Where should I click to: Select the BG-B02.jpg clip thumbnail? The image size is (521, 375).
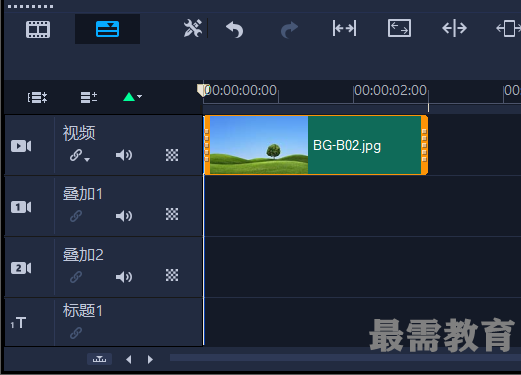click(259, 145)
